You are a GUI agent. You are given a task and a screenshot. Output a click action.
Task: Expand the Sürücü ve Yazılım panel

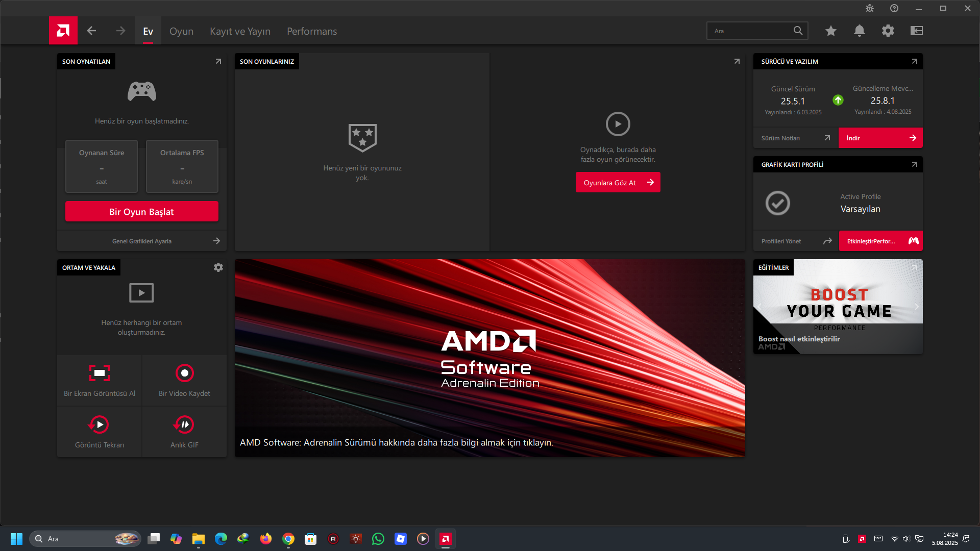[915, 61]
